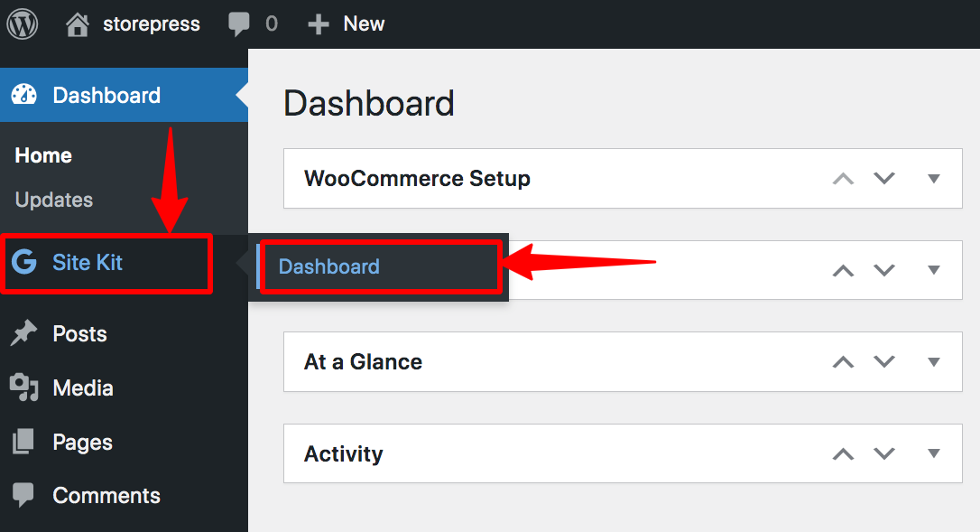Click the home icon beside storepress

pyautogui.click(x=77, y=24)
